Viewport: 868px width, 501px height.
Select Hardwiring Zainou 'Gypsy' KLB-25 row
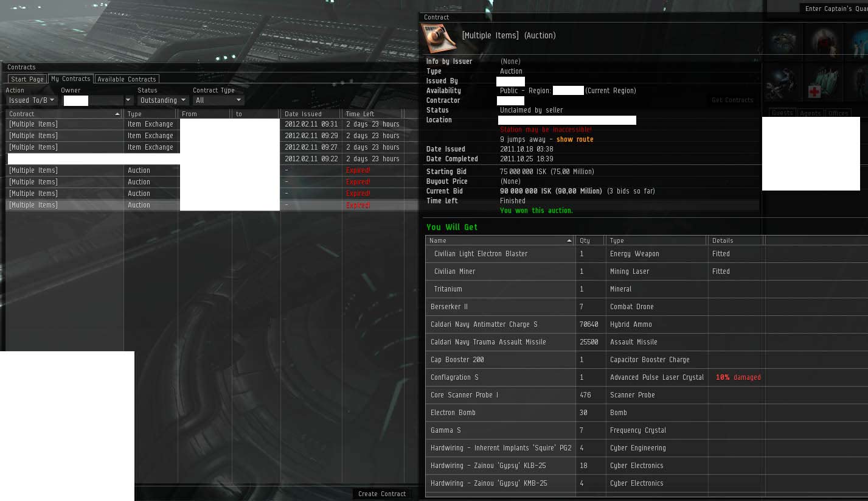647,466
